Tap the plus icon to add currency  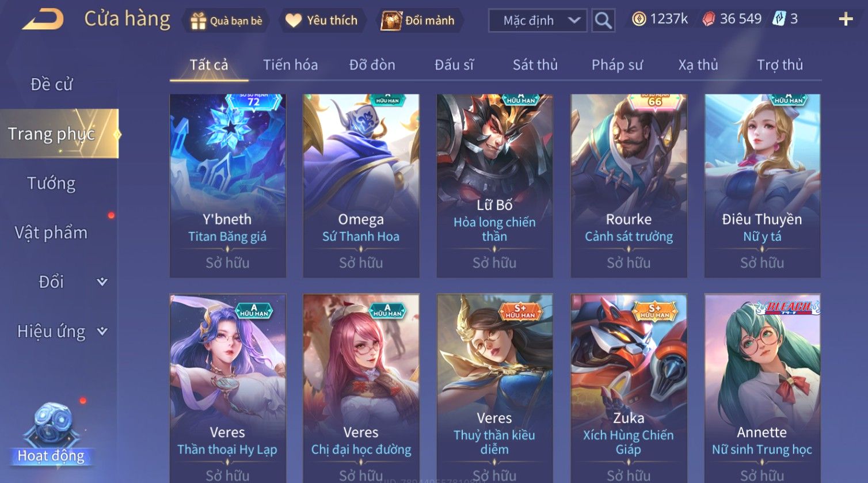pos(846,20)
